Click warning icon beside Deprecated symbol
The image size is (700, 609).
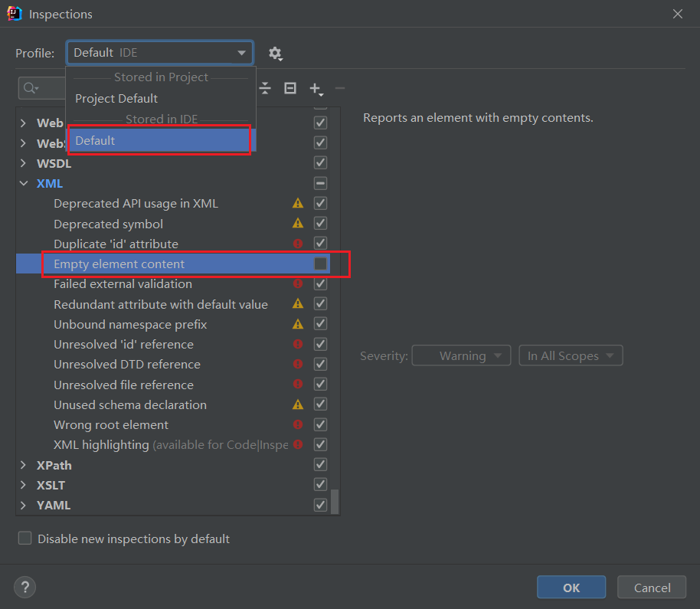point(298,223)
